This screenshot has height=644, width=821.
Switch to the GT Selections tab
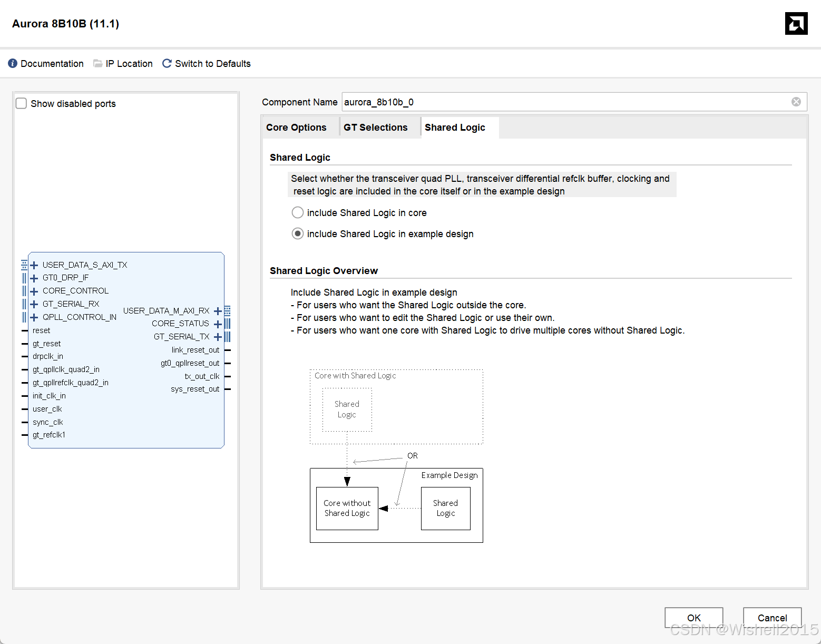tap(376, 128)
